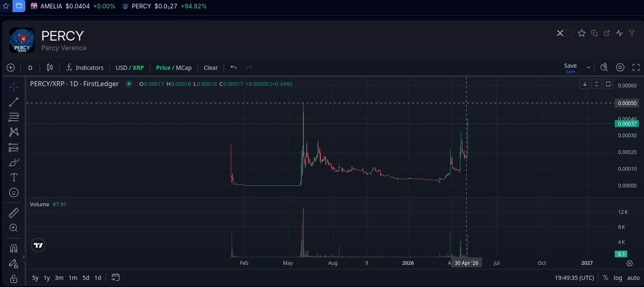Screen dimensions: 644x287
Task: Select the text annotation tool
Action: (14, 177)
